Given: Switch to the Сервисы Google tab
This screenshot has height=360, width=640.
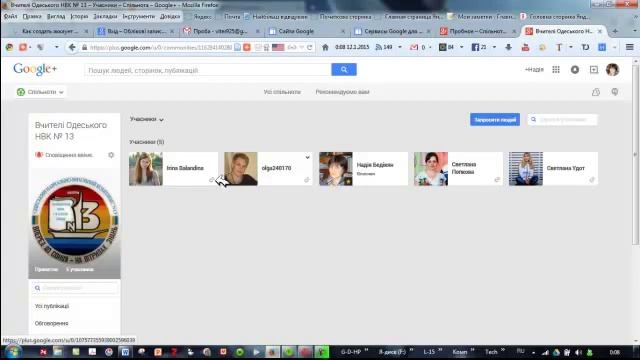Looking at the screenshot, I should 393,31.
